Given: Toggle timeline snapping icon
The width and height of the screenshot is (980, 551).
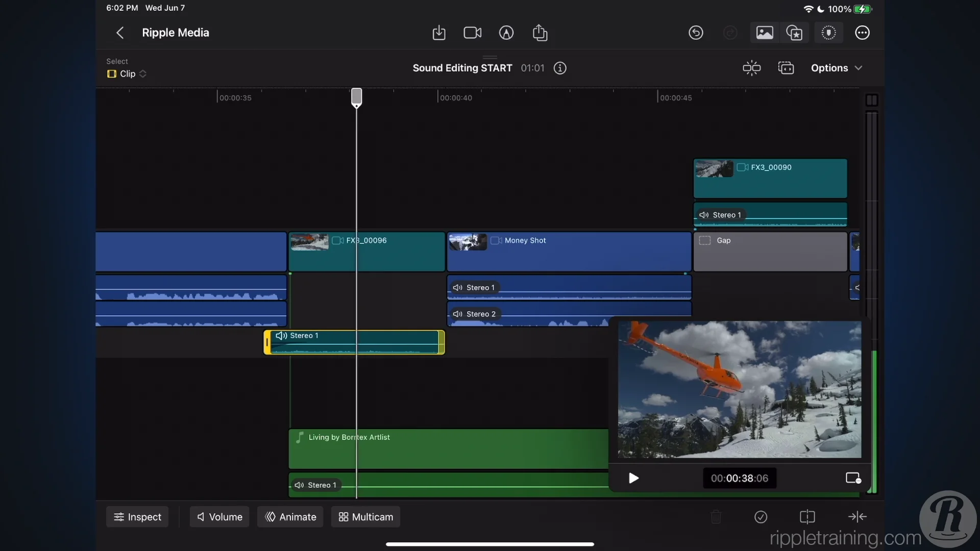Looking at the screenshot, I should tap(751, 68).
